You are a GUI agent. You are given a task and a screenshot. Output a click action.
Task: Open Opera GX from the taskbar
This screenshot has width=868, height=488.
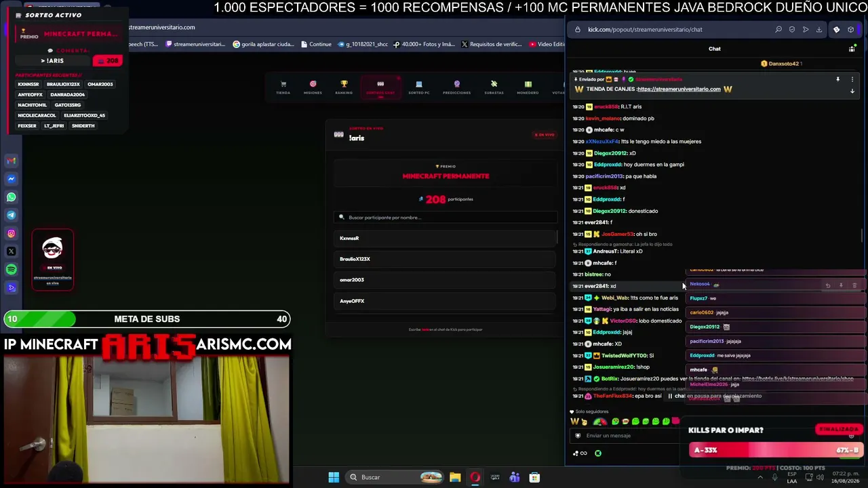(x=475, y=477)
